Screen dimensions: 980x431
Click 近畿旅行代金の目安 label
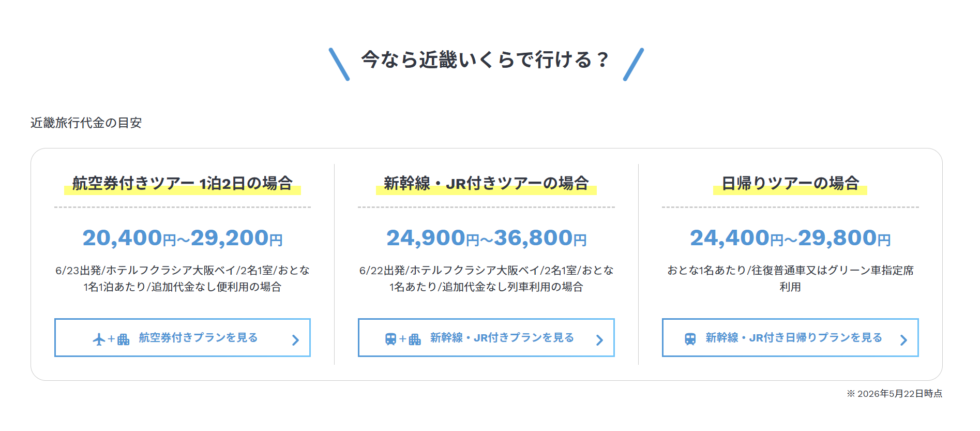[x=86, y=123]
